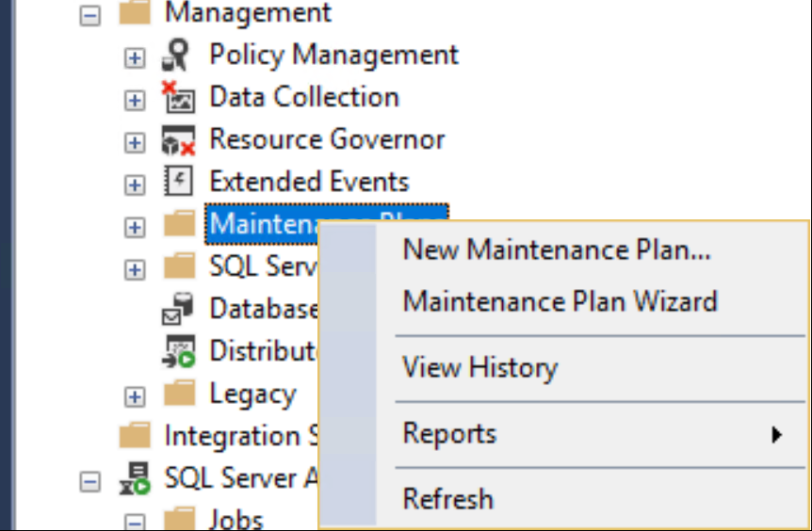Click the Jobs folder icon
Viewport: 812px width, 531px height.
click(180, 519)
